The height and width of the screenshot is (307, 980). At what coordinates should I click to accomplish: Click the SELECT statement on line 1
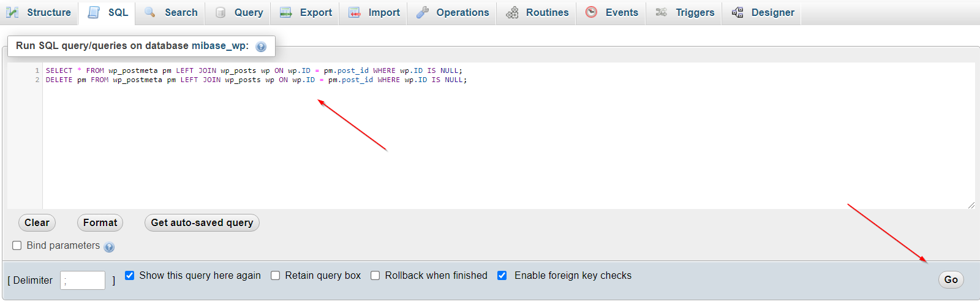click(x=254, y=70)
